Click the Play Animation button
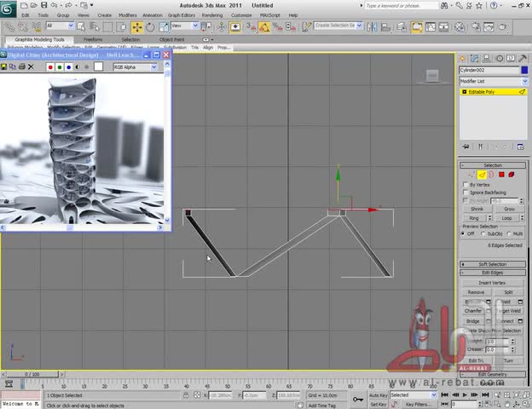This screenshot has width=532, height=409. (465, 395)
